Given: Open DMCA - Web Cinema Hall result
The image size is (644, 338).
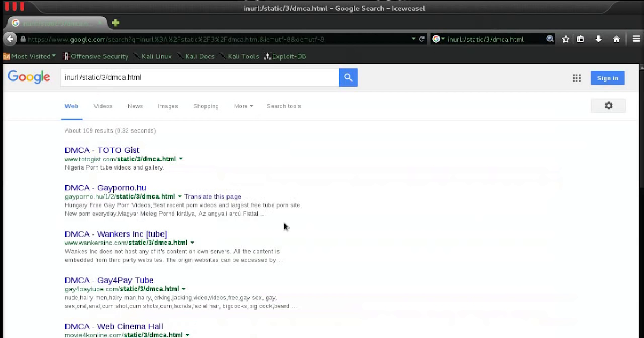Looking at the screenshot, I should (114, 326).
